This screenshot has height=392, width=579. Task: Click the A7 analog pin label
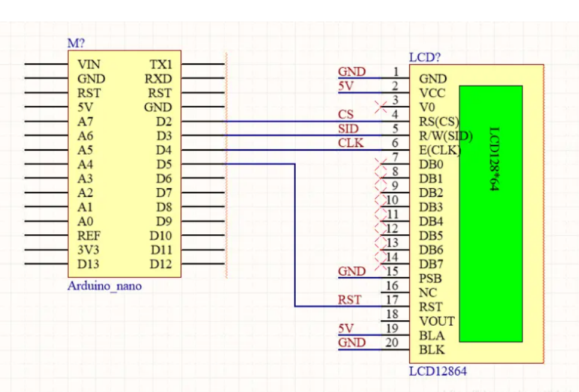pyautogui.click(x=85, y=122)
